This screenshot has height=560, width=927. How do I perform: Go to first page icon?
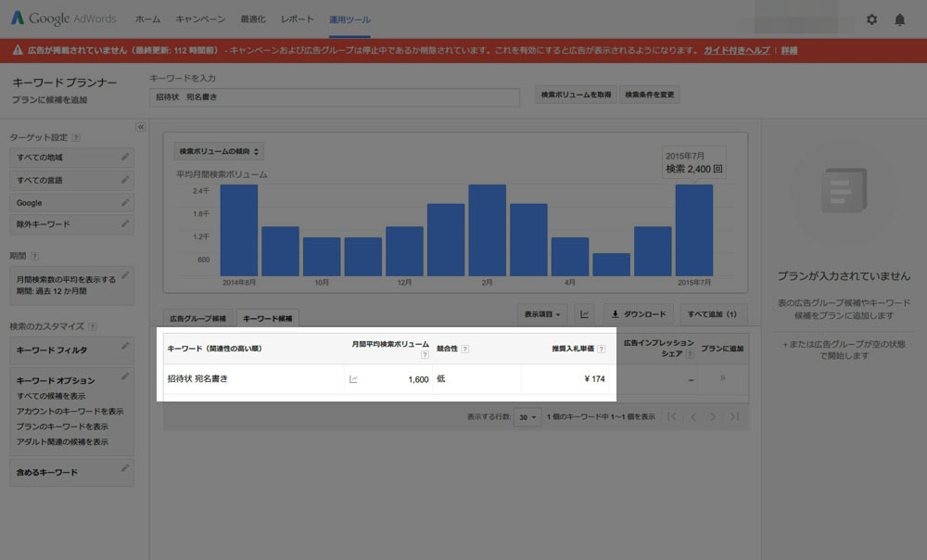coord(672,417)
